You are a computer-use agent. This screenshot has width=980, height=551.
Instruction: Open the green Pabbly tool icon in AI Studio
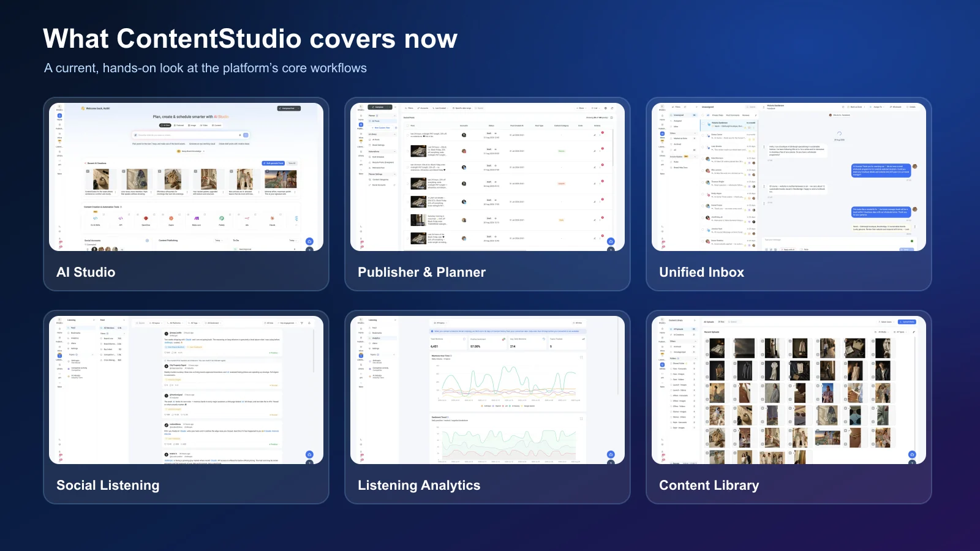coord(222,218)
